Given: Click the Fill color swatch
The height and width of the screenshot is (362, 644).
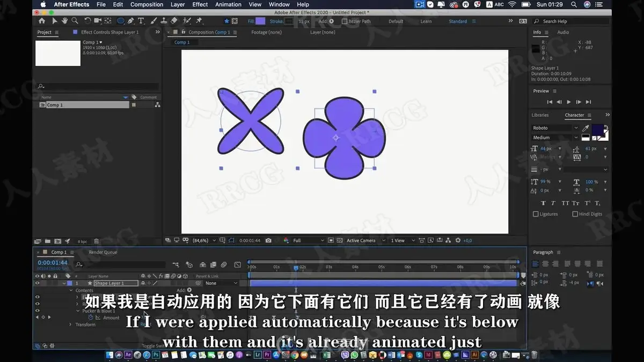Looking at the screenshot, I should click(260, 21).
